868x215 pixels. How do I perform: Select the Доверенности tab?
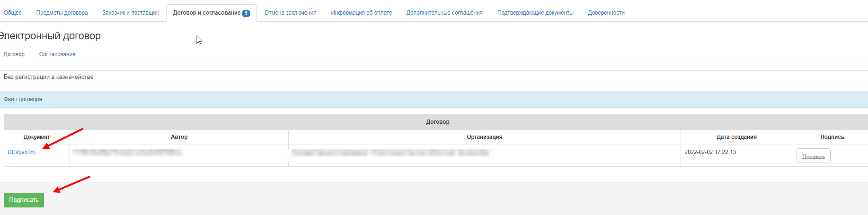[606, 13]
